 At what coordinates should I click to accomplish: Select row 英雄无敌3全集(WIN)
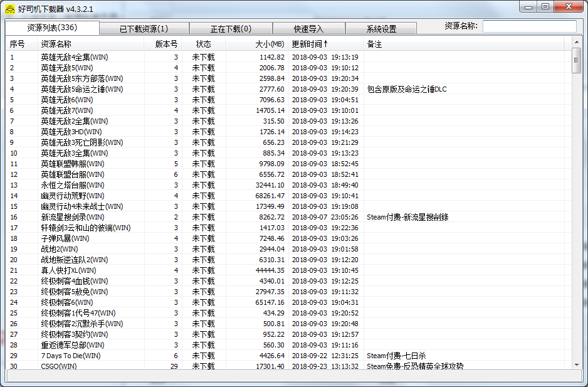click(x=288, y=153)
